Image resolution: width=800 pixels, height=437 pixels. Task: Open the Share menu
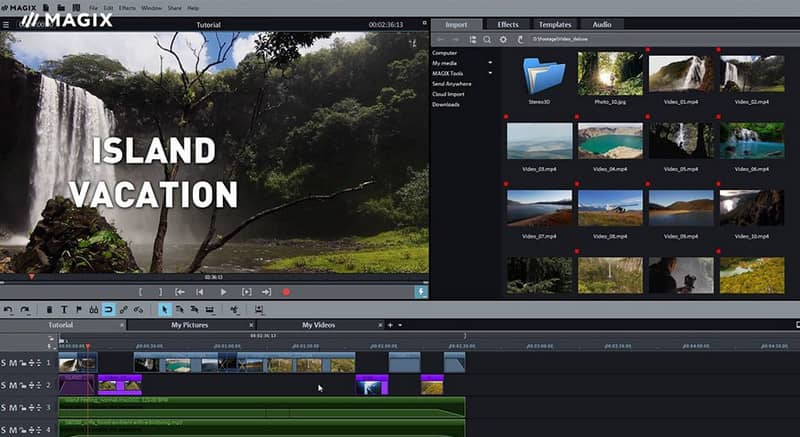tap(174, 8)
